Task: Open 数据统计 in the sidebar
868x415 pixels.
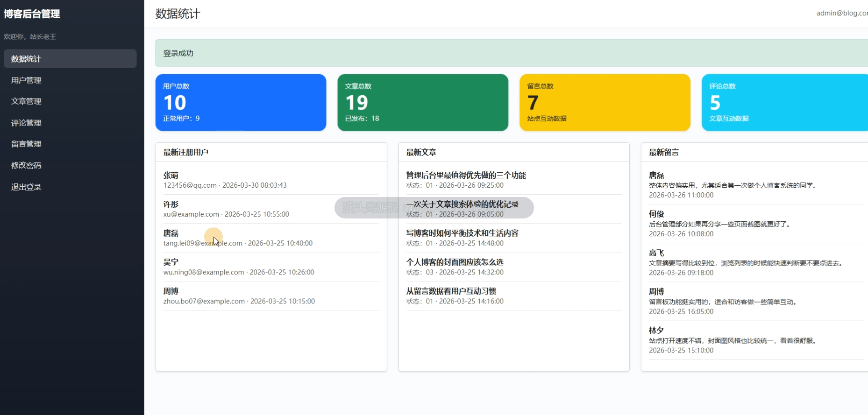Action: [70, 59]
